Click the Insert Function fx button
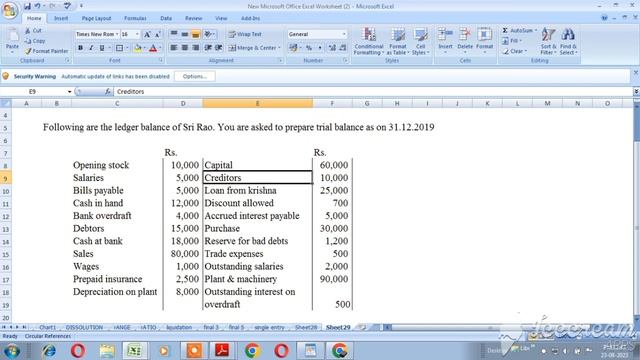The height and width of the screenshot is (360, 640). [x=107, y=91]
